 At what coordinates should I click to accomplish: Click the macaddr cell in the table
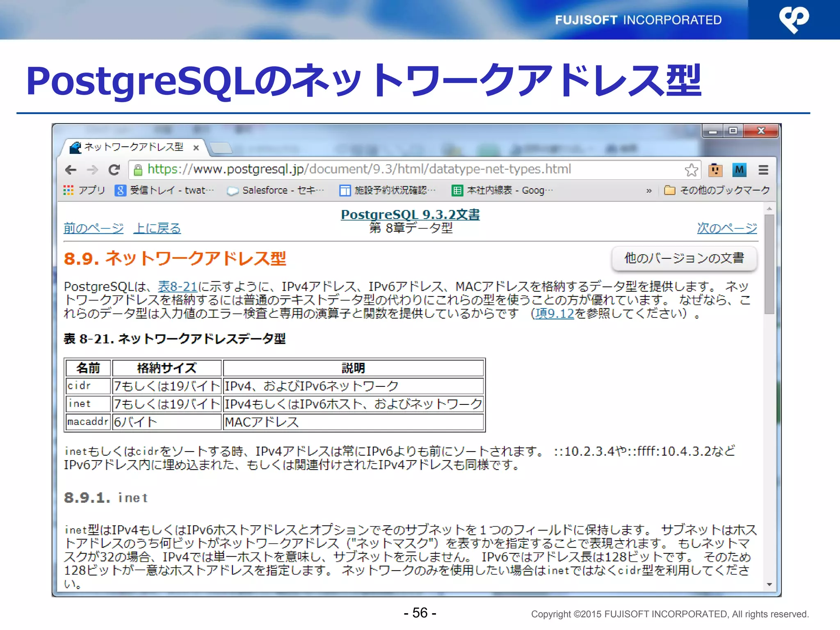[88, 422]
